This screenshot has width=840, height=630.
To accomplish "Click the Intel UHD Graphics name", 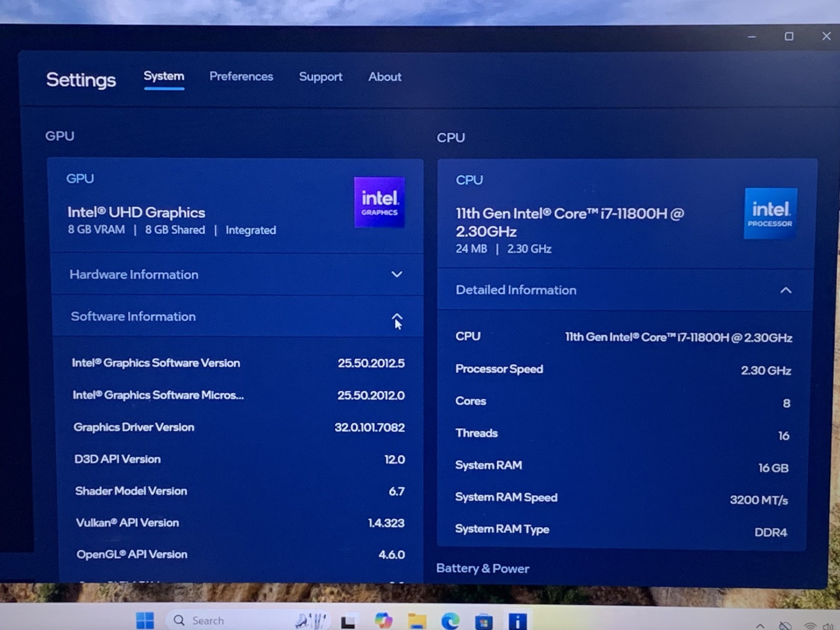I will pyautogui.click(x=136, y=212).
